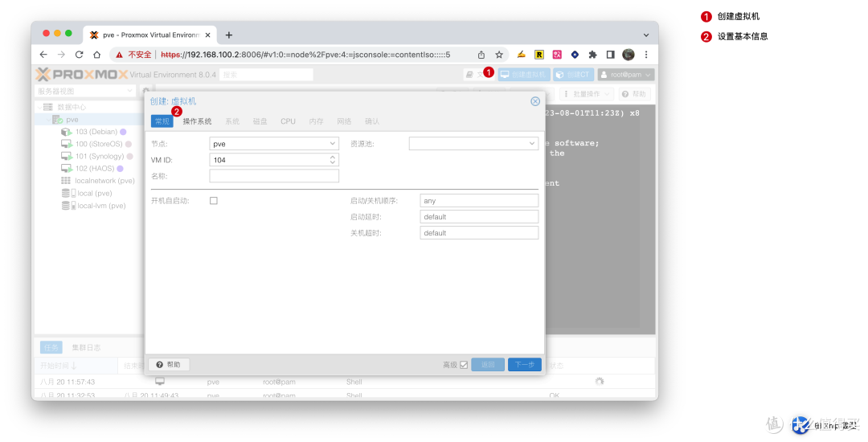Viewport: 868px width, 442px height.
Task: Click the browser forward arrow
Action: pyautogui.click(x=61, y=54)
